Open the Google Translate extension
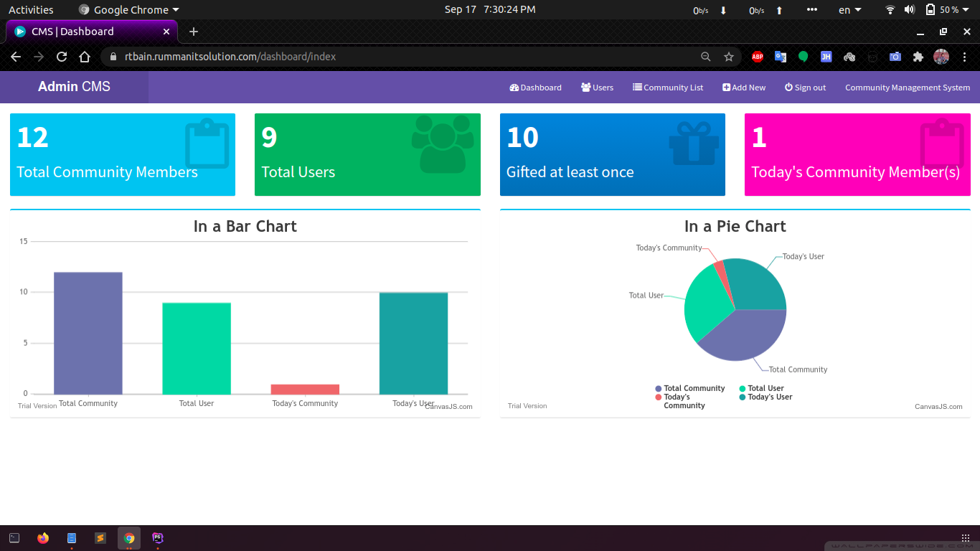The height and width of the screenshot is (551, 980). 780,57
